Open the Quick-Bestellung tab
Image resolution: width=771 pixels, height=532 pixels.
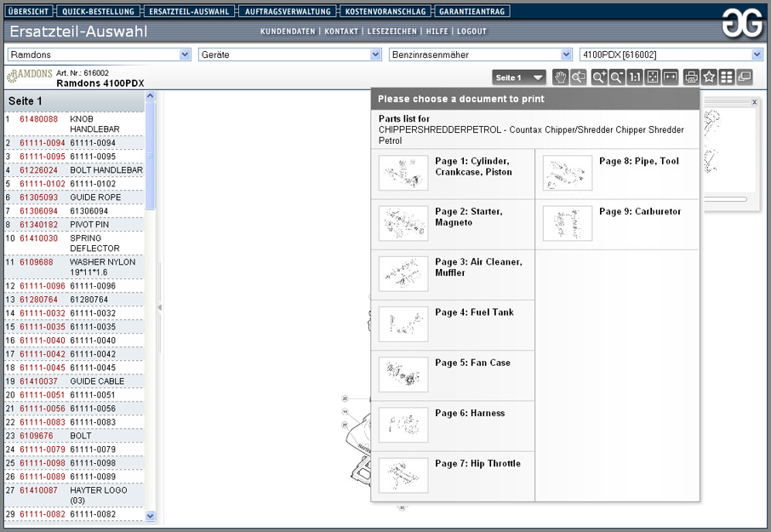[99, 11]
